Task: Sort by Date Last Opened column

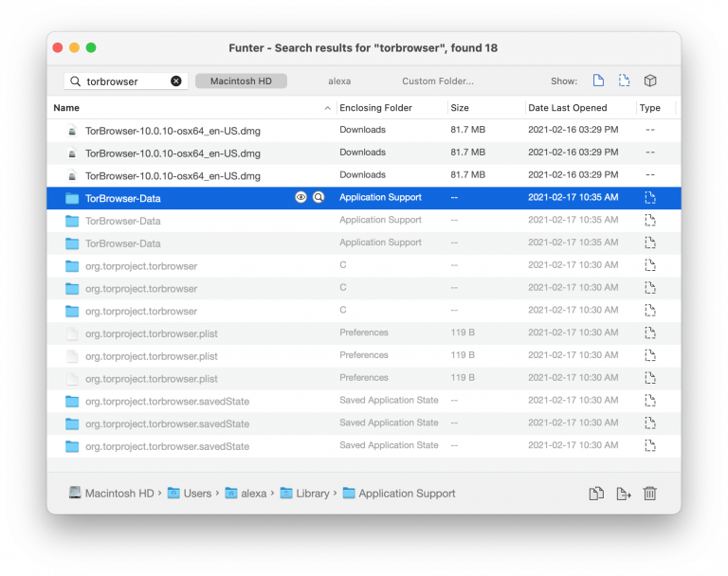Action: click(x=568, y=108)
